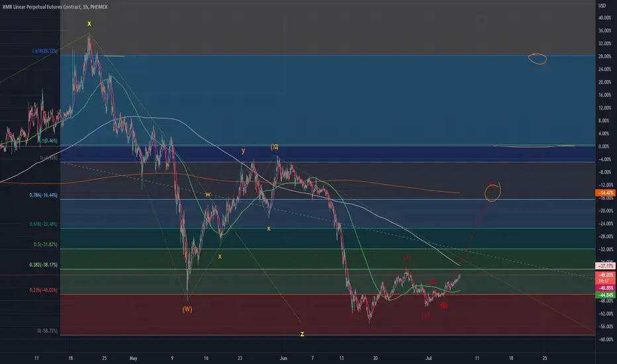Click the 20.00% price axis label

(x=605, y=82)
